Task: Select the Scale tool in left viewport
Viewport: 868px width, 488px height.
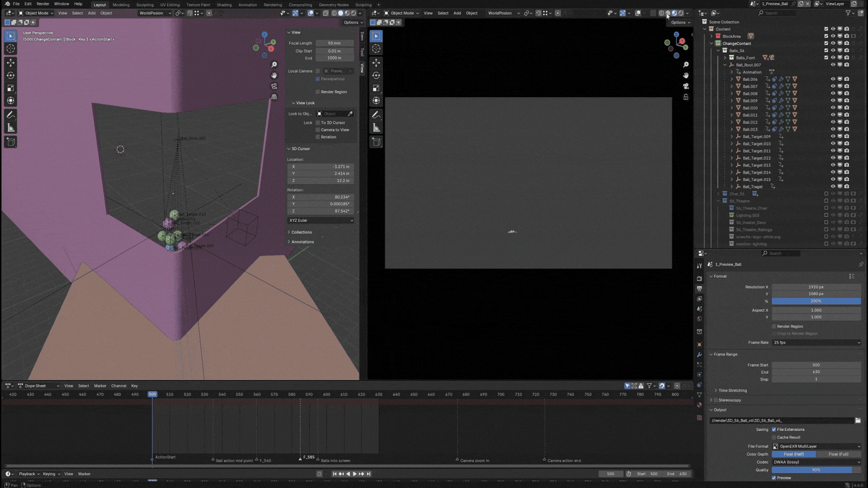Action: pyautogui.click(x=11, y=88)
